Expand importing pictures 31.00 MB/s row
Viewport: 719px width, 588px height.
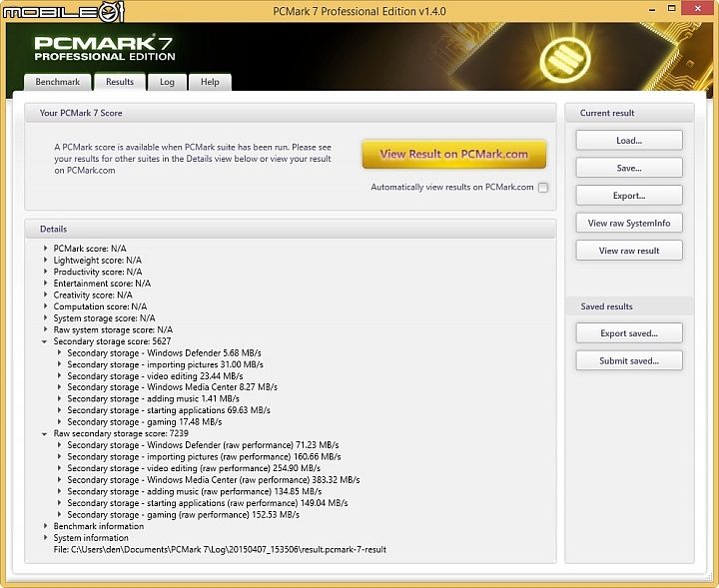tap(59, 364)
